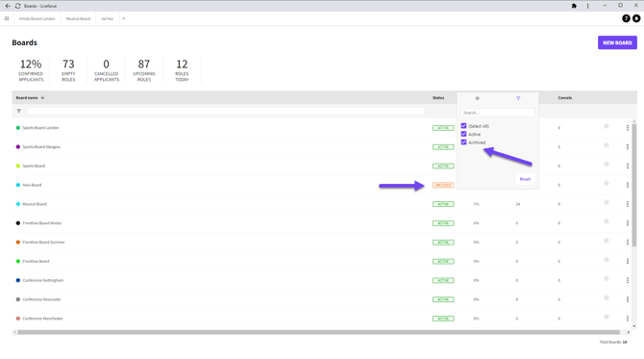The height and width of the screenshot is (359, 644).
Task: Click the NEW BOARD button
Action: pos(617,42)
